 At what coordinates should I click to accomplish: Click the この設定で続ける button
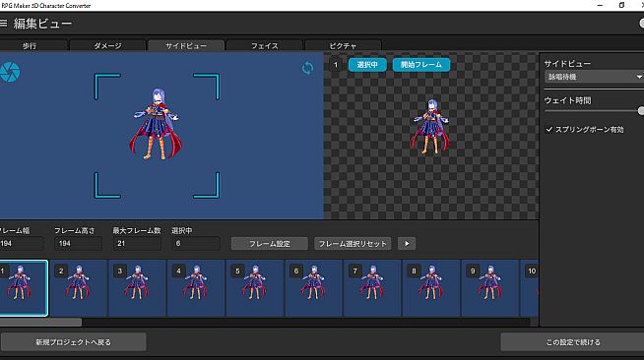[572, 342]
